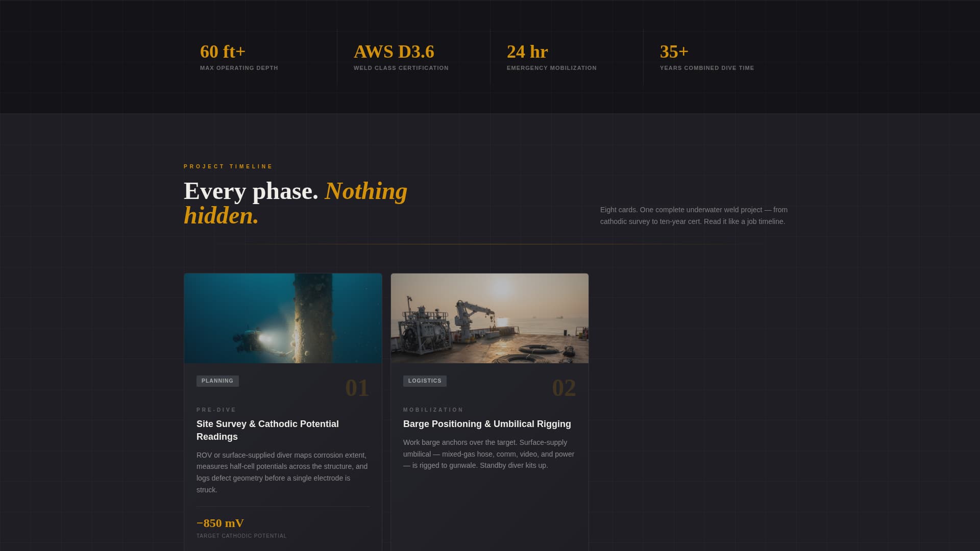Viewport: 980px width, 551px height.
Task: Click card number 01
Action: click(357, 388)
